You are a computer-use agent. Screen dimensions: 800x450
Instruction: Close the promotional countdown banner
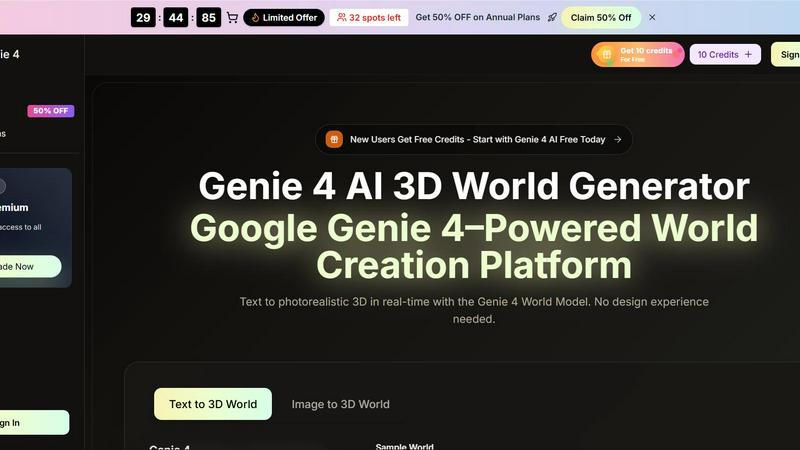652,17
